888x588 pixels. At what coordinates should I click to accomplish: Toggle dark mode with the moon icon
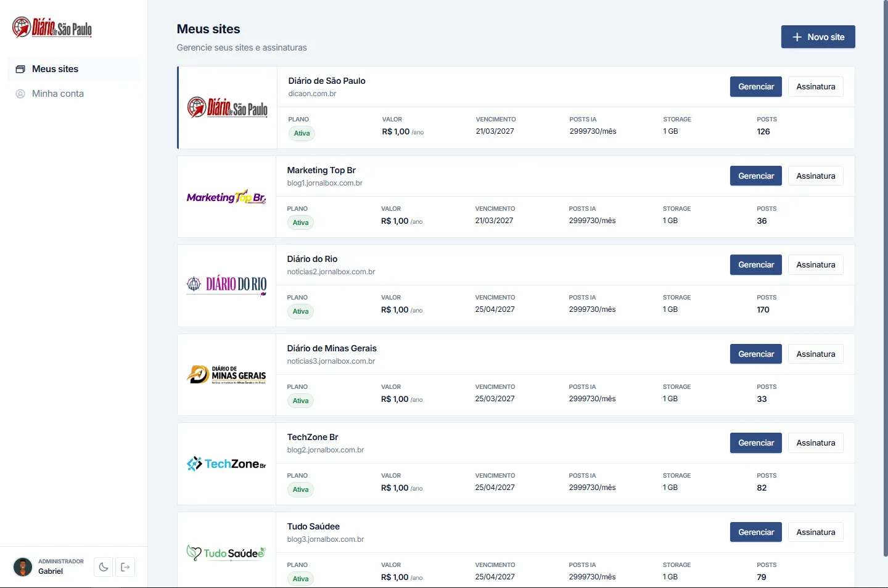(104, 567)
